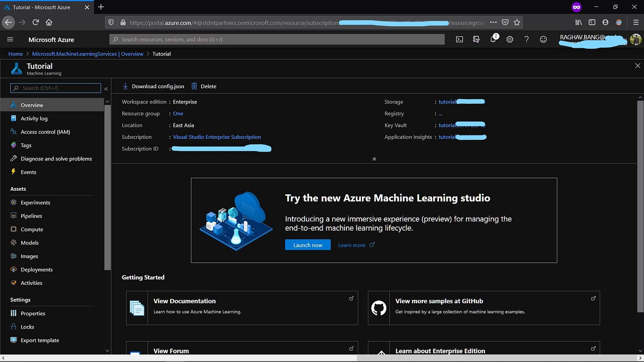Open the View Forum card
Viewport: 644px width, 362px height.
[242, 347]
